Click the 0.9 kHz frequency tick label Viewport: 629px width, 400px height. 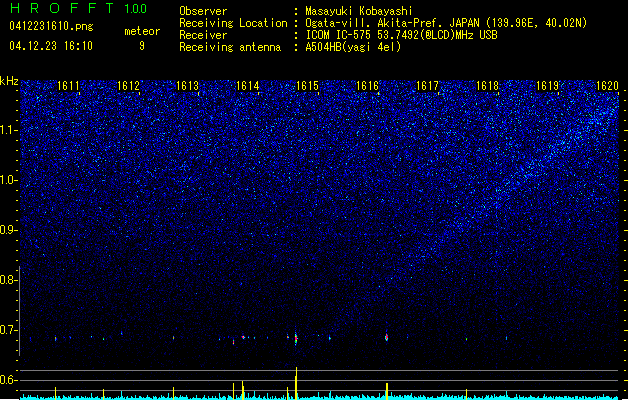tap(7, 230)
